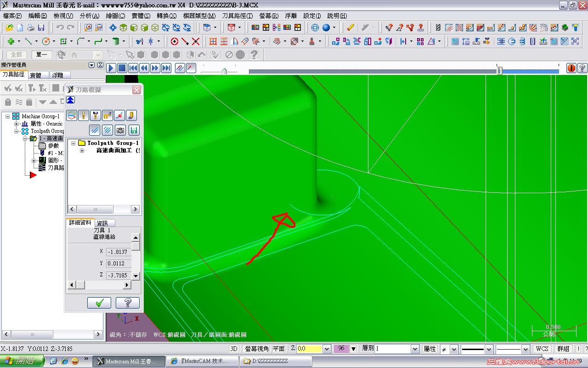Click the Windows Start button
The width and height of the screenshot is (588, 368).
click(x=22, y=361)
